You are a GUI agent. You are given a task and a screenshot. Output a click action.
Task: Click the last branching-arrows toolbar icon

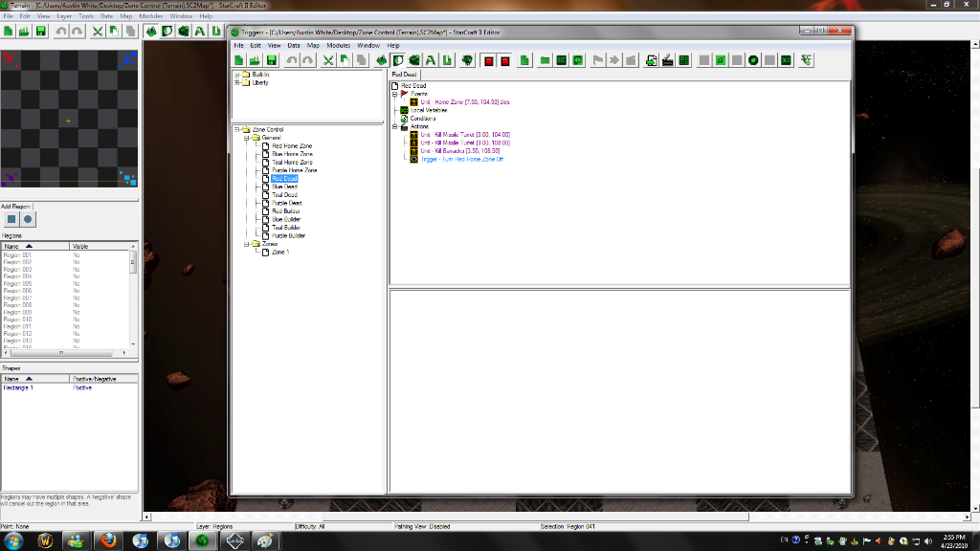point(806,60)
